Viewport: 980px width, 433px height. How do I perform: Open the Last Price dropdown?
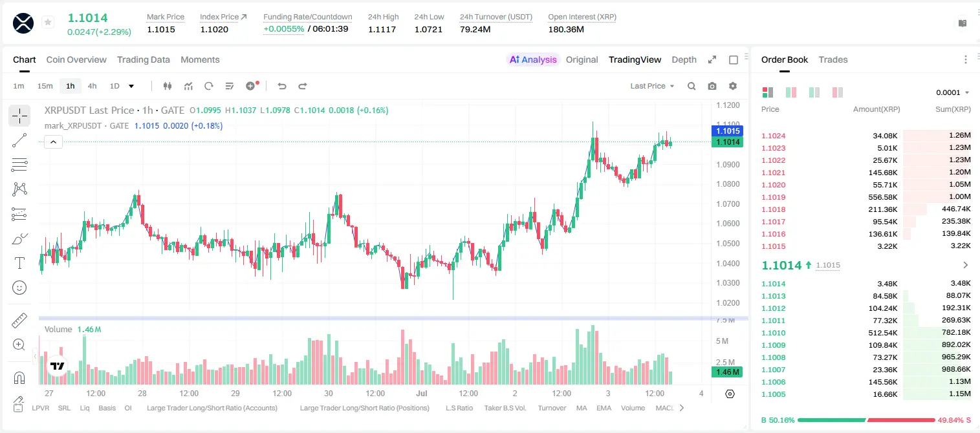click(x=652, y=86)
